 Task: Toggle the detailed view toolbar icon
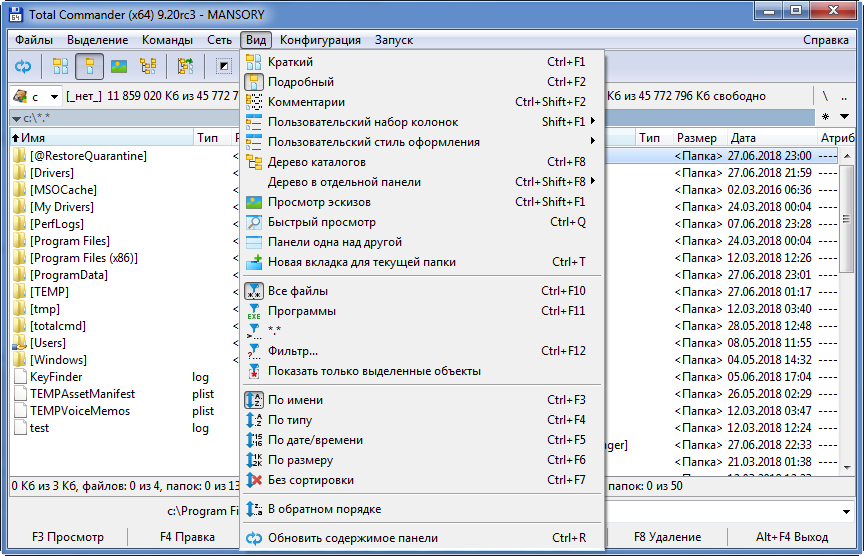pos(89,67)
